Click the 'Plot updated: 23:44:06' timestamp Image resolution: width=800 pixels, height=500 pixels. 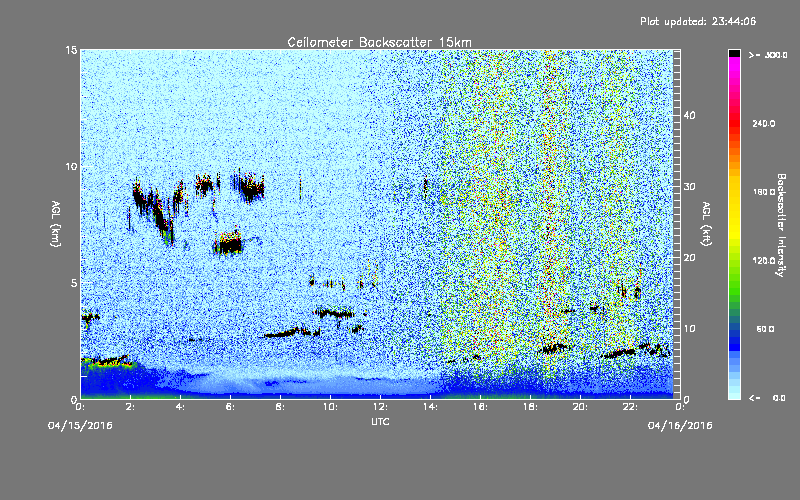point(698,21)
